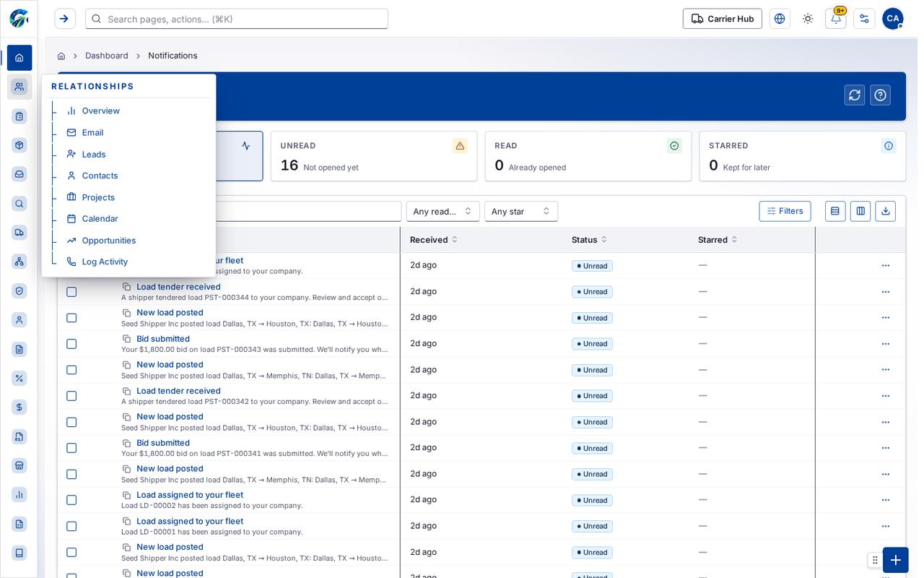Select Leads in Relationships menu
The width and height of the screenshot is (924, 578).
(94, 155)
